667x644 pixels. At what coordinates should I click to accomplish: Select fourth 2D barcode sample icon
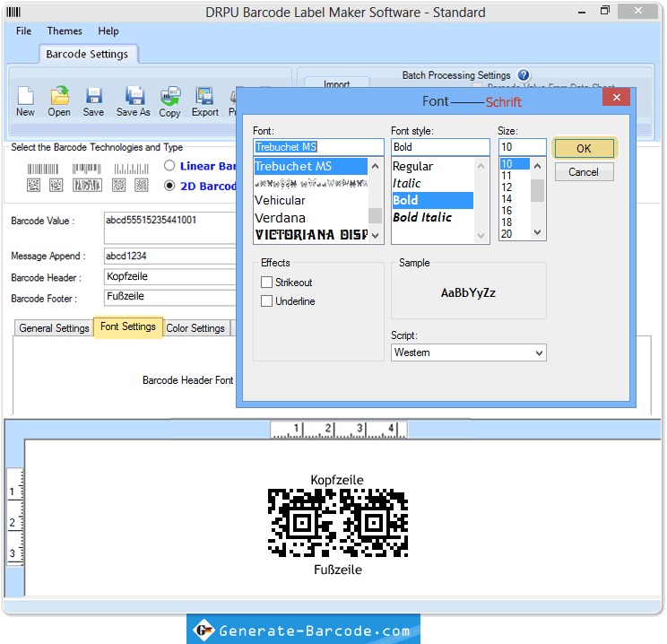coord(118,185)
